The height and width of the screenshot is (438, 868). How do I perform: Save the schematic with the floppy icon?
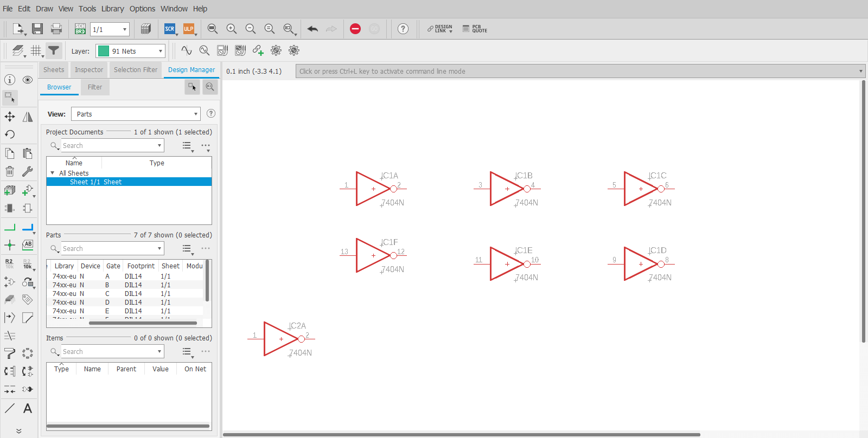tap(37, 29)
